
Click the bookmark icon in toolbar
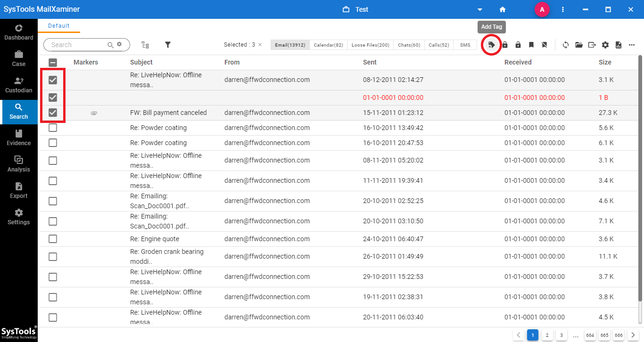[x=531, y=45]
